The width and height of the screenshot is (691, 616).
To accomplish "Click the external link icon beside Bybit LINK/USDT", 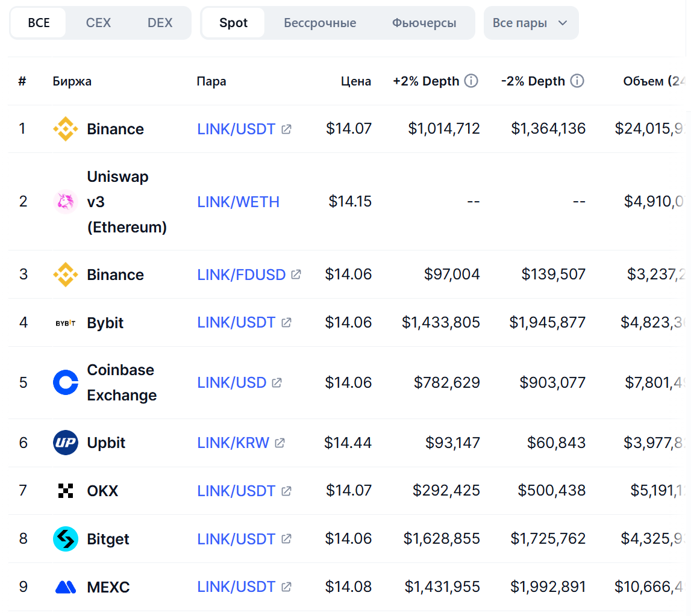I will [286, 323].
